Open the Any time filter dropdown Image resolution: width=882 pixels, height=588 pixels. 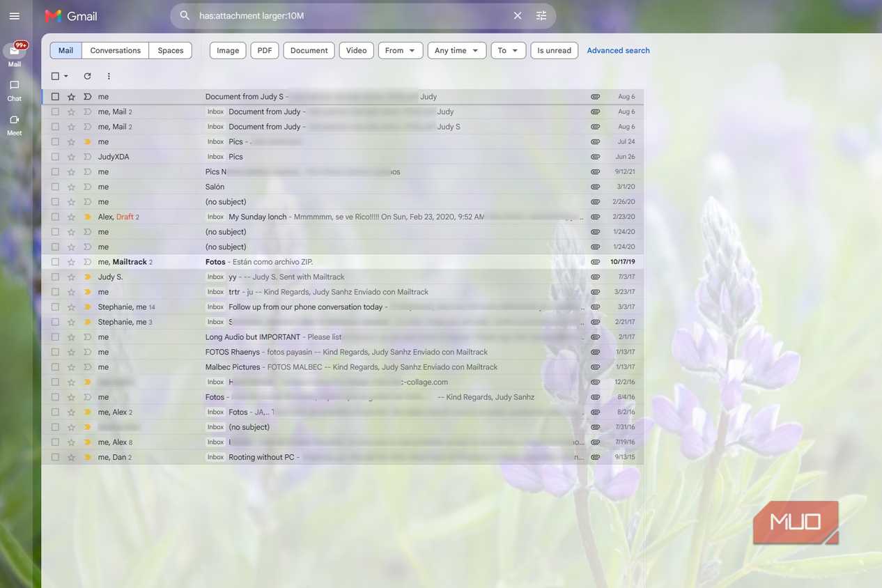(457, 50)
